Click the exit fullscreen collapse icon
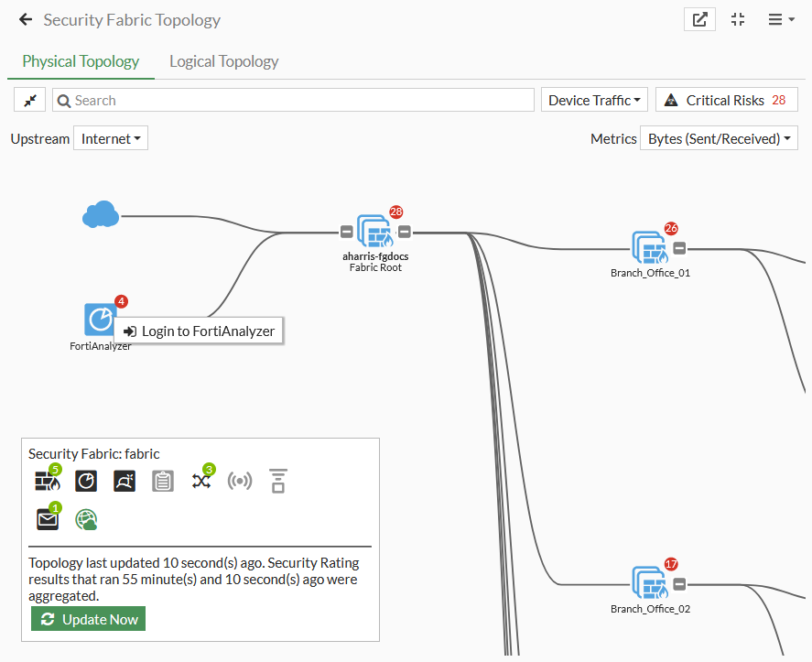This screenshot has height=662, width=812. (738, 19)
